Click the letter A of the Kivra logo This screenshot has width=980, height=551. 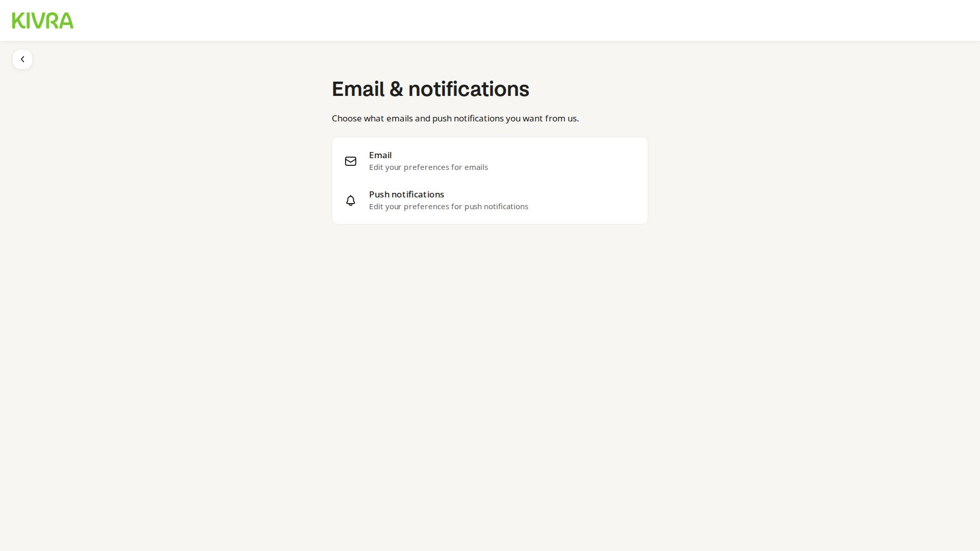pyautogui.click(x=66, y=20)
